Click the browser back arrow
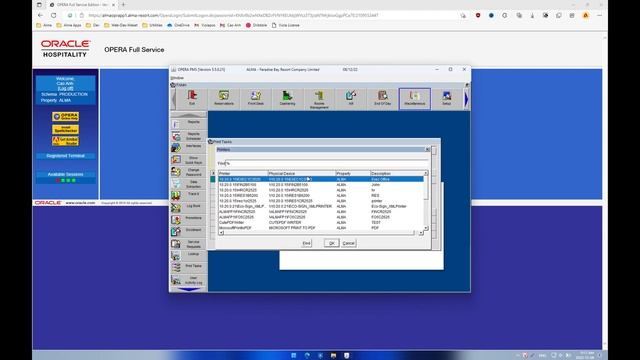 (40, 15)
